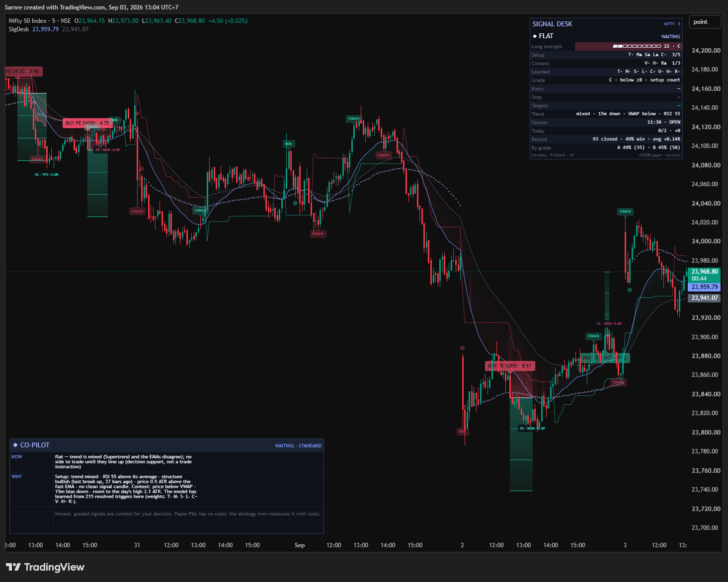Click the 'Honest: graded signals' disclaimer text
Screen dimensions: 728x582
point(187,514)
